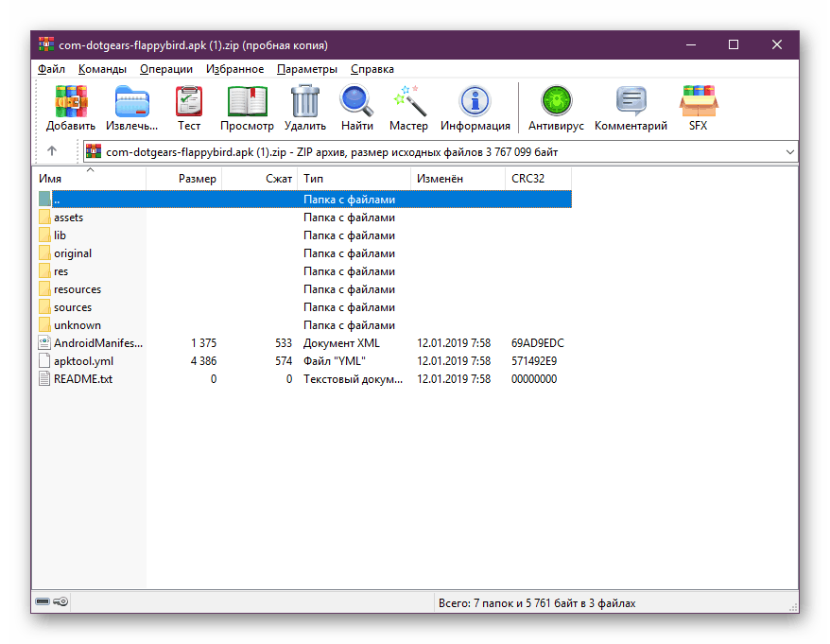This screenshot has height=644, width=830.
Task: Sort by the Размер column header
Action: click(184, 179)
